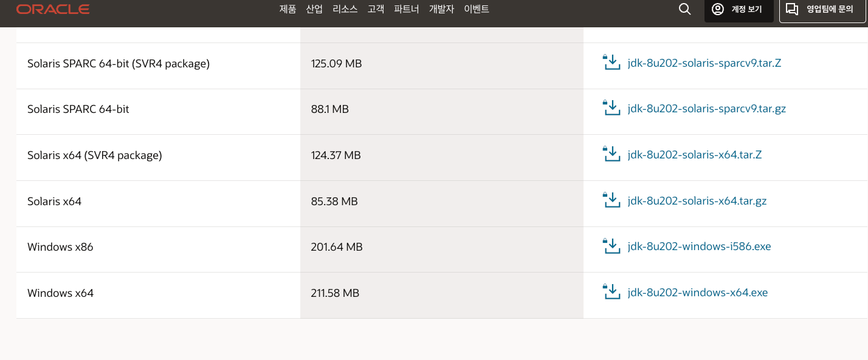
Task: Click download icon for solaris-x64.tar.Z
Action: click(x=611, y=154)
